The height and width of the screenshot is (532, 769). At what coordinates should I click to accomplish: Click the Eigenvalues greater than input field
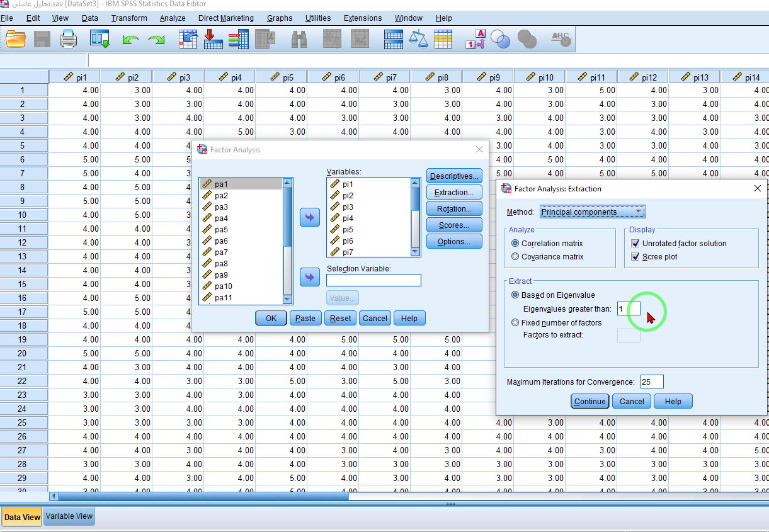coord(629,309)
